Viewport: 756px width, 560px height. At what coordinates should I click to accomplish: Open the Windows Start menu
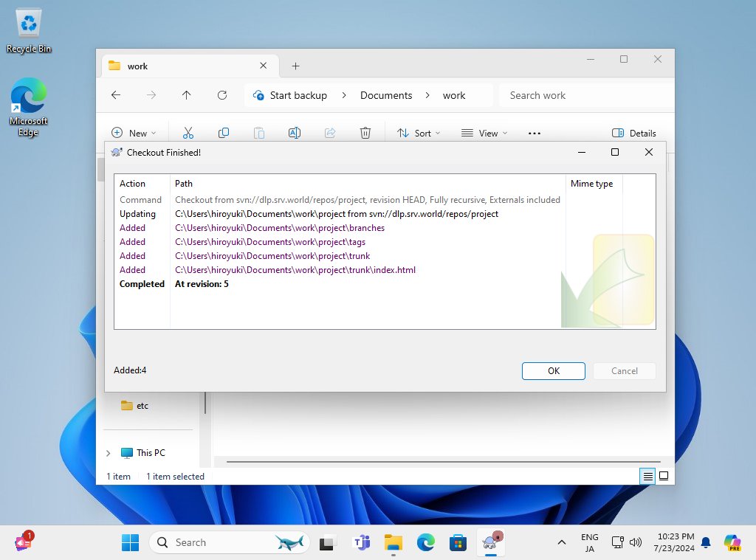(130, 542)
